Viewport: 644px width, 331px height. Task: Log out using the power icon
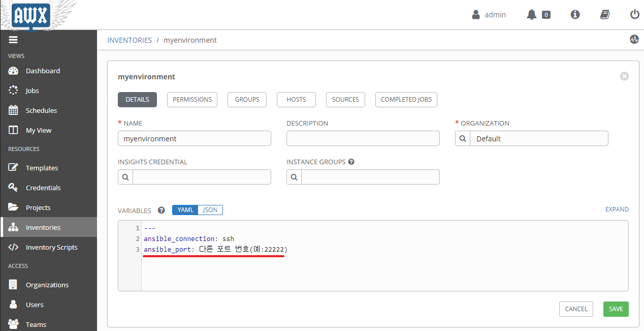tap(634, 15)
